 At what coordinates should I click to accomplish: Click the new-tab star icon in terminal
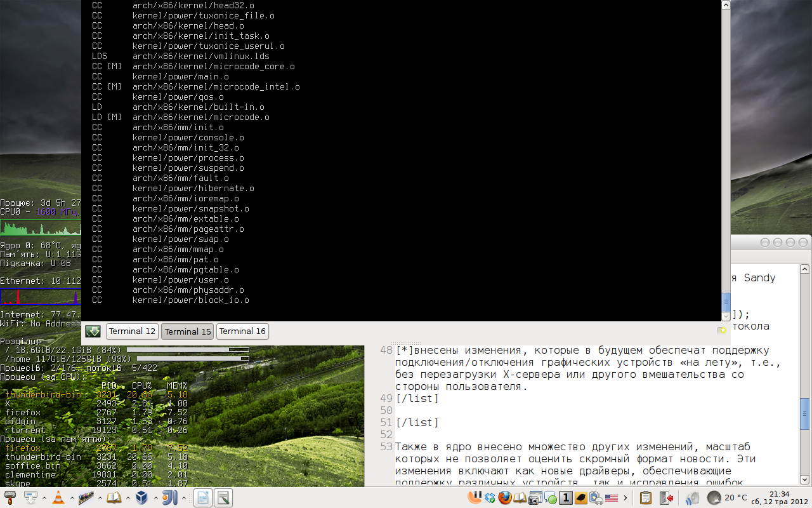coord(722,330)
